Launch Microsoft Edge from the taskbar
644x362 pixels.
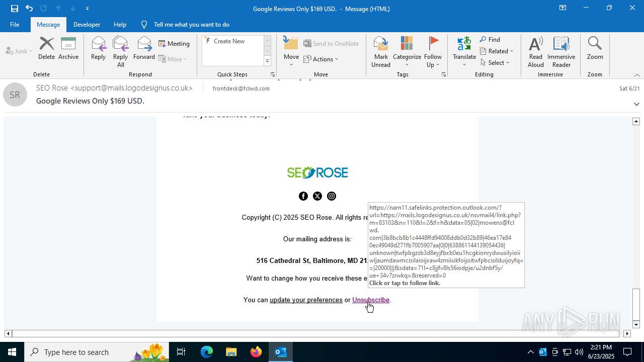[x=207, y=352]
